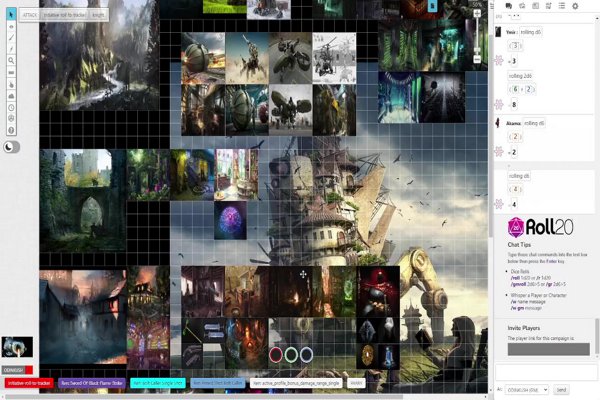Open the Layers tool below Select
The height and width of the screenshot is (400, 600).
11,27
